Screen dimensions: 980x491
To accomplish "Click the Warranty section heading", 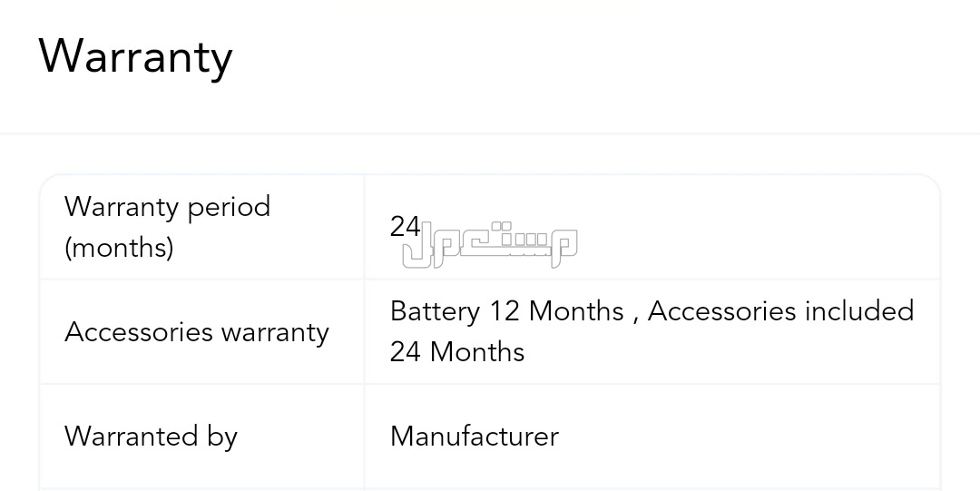I will click(x=135, y=56).
